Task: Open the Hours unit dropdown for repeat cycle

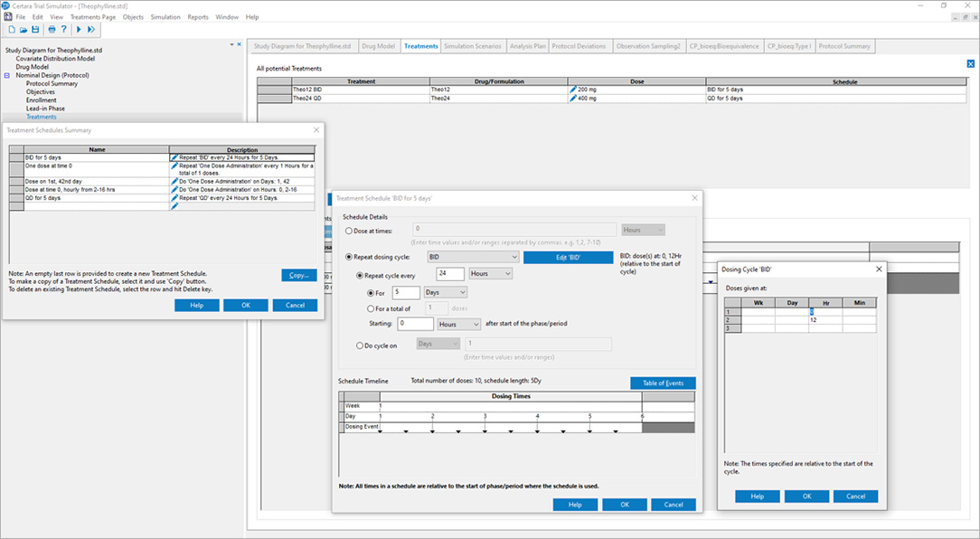Action: coord(505,274)
